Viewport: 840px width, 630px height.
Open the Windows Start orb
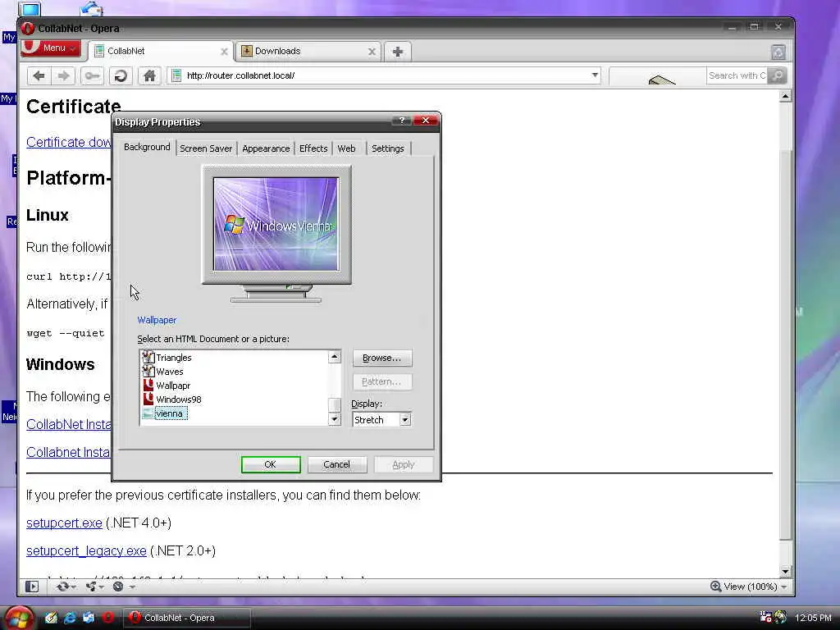(x=20, y=618)
